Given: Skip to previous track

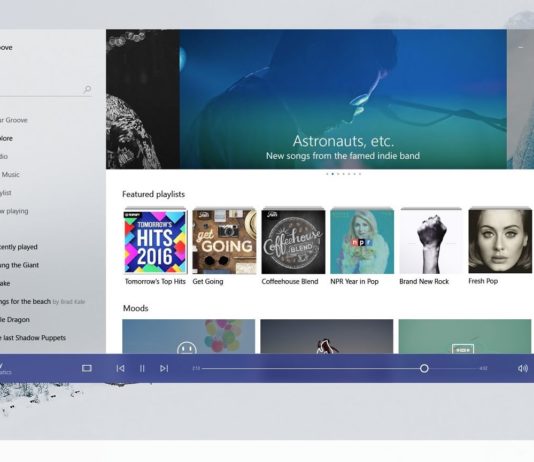Looking at the screenshot, I should (x=120, y=368).
